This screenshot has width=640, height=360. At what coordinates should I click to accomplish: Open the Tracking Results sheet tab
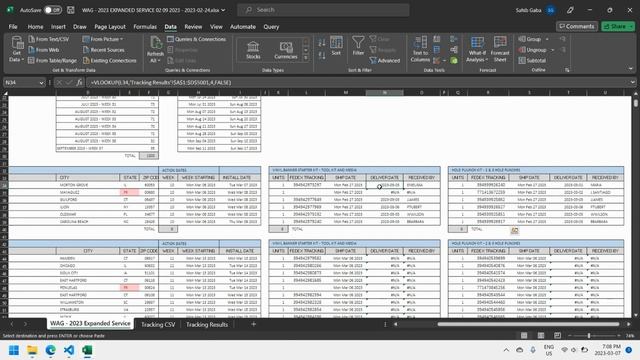point(207,324)
